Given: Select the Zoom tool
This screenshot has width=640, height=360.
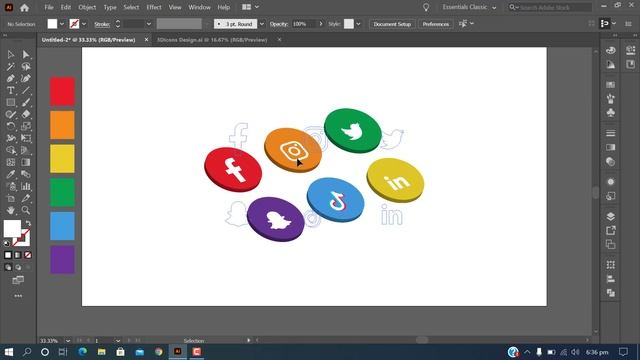Looking at the screenshot, I should tap(26, 210).
